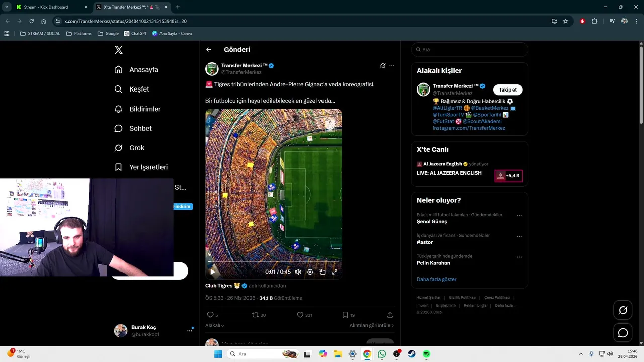Play the video
The height and width of the screenshot is (362, 644).
213,271
